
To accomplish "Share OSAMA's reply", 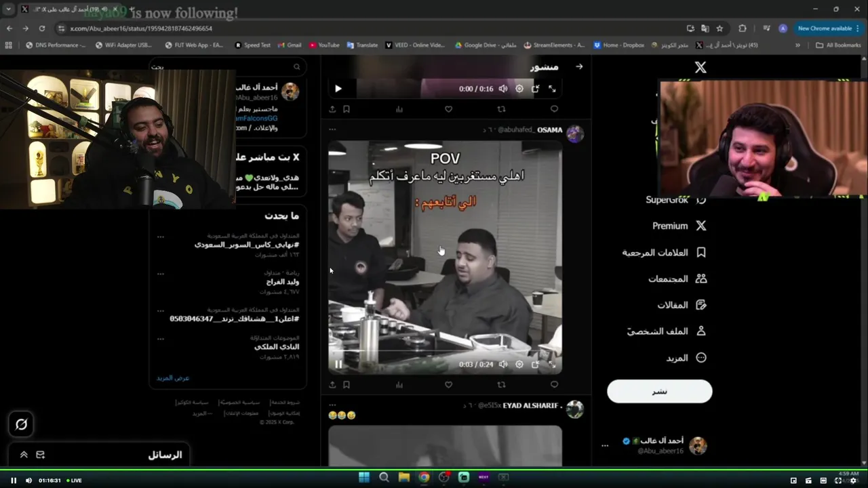I will coord(332,384).
